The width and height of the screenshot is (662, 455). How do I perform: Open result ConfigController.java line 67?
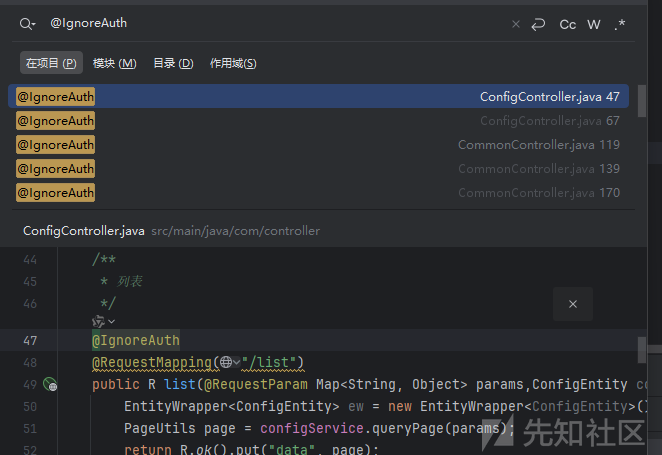point(318,121)
